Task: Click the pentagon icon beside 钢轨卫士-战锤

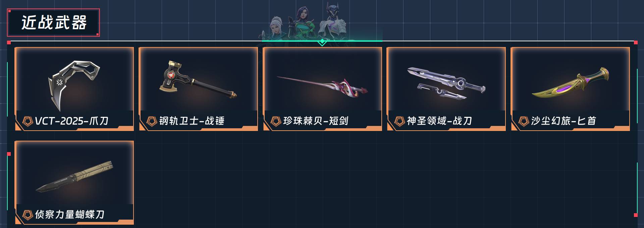Action: [152, 121]
